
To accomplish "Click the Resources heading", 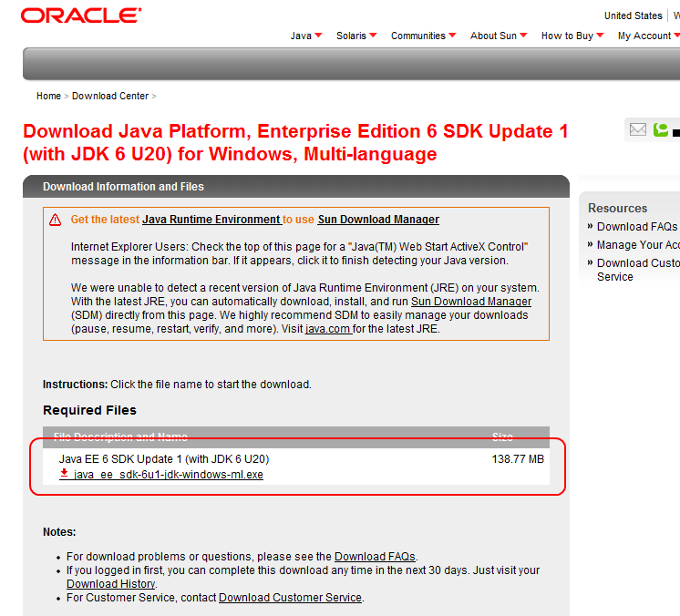I will tap(617, 208).
